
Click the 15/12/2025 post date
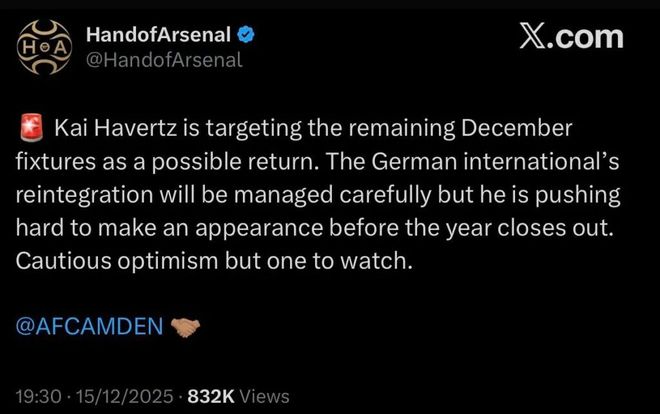(120, 396)
